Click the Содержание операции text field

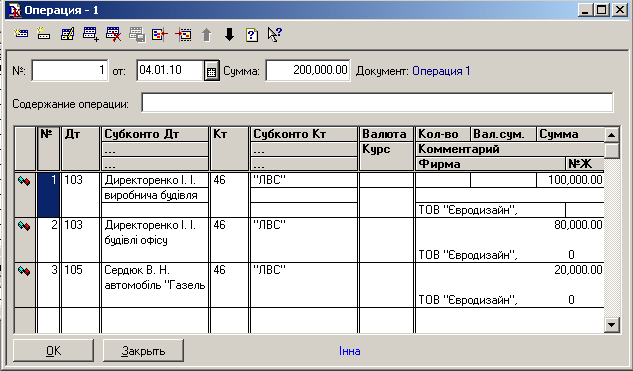click(377, 103)
